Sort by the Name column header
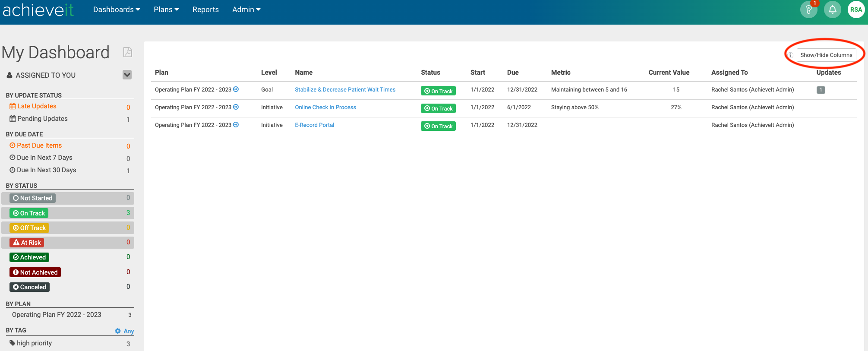The image size is (868, 351). [x=304, y=73]
